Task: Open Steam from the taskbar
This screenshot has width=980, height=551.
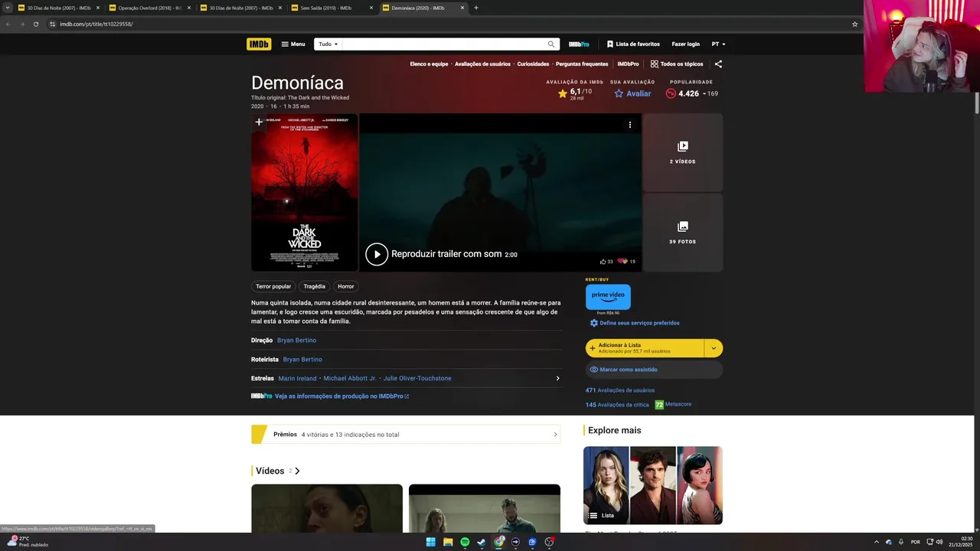Action: point(482,542)
